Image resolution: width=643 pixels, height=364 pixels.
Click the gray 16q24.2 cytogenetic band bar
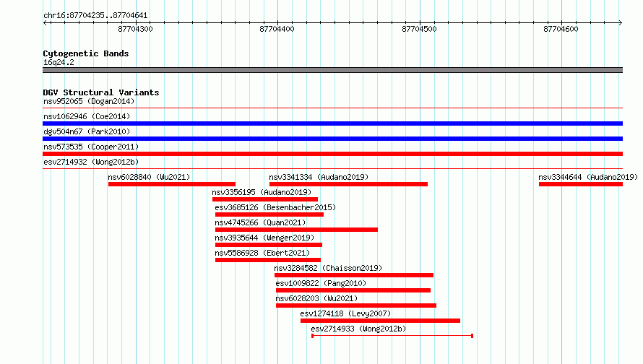pos(332,70)
